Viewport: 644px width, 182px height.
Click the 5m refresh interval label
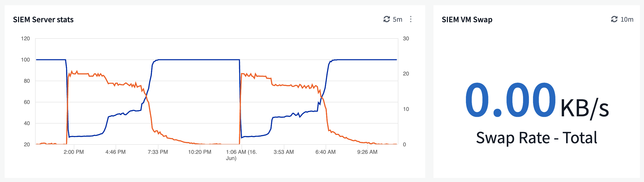(x=397, y=19)
